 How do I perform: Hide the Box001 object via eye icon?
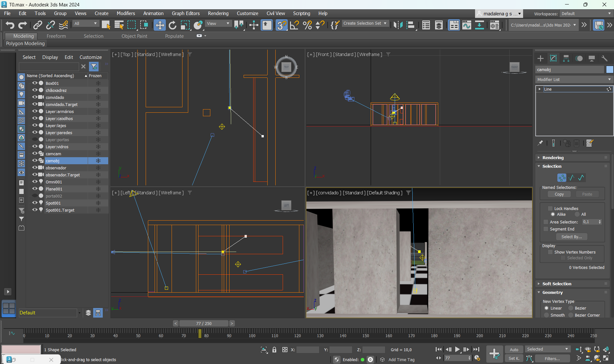[35, 83]
